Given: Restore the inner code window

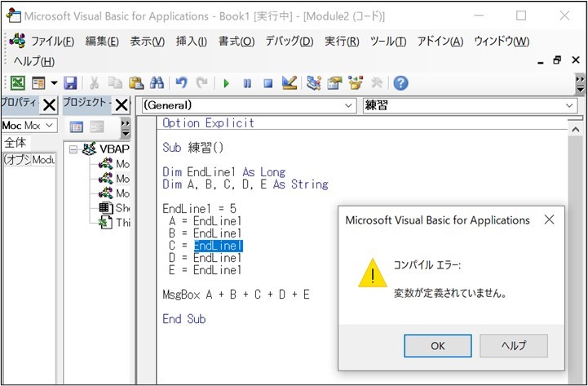Looking at the screenshot, I should (557, 60).
